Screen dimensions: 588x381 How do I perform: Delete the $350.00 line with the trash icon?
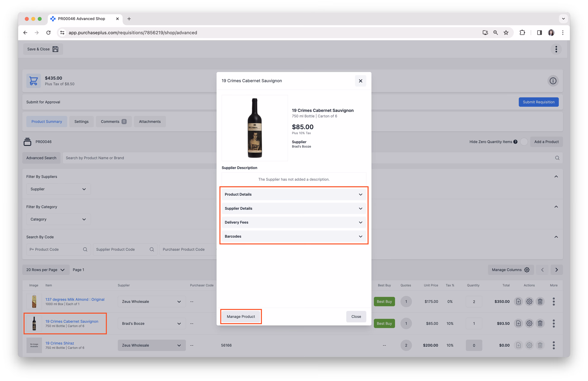click(540, 301)
